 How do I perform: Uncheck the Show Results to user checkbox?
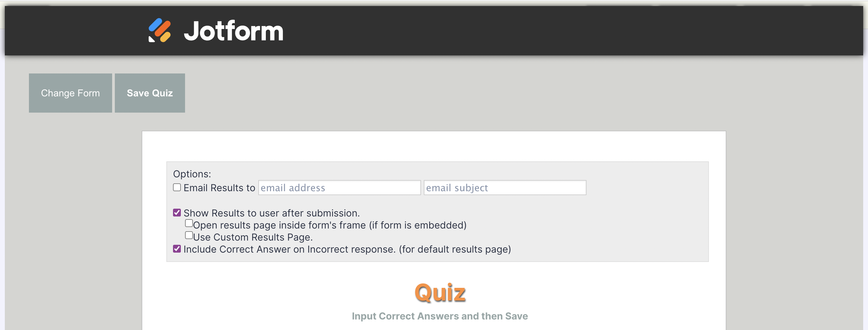coord(177,213)
